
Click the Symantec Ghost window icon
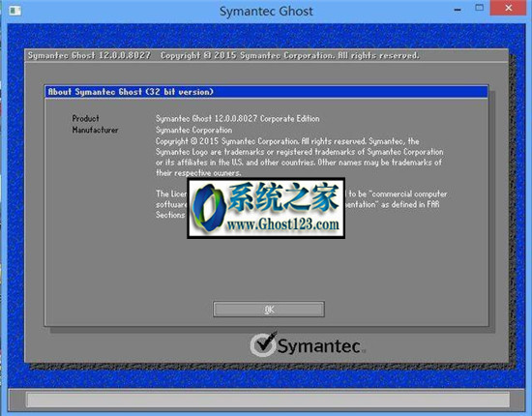tap(15, 11)
